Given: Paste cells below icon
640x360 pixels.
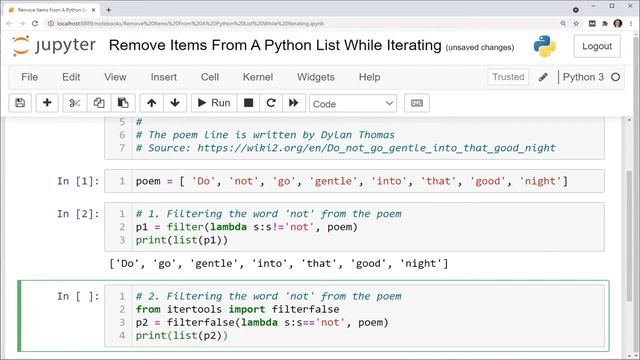Looking at the screenshot, I should pos(123,103).
